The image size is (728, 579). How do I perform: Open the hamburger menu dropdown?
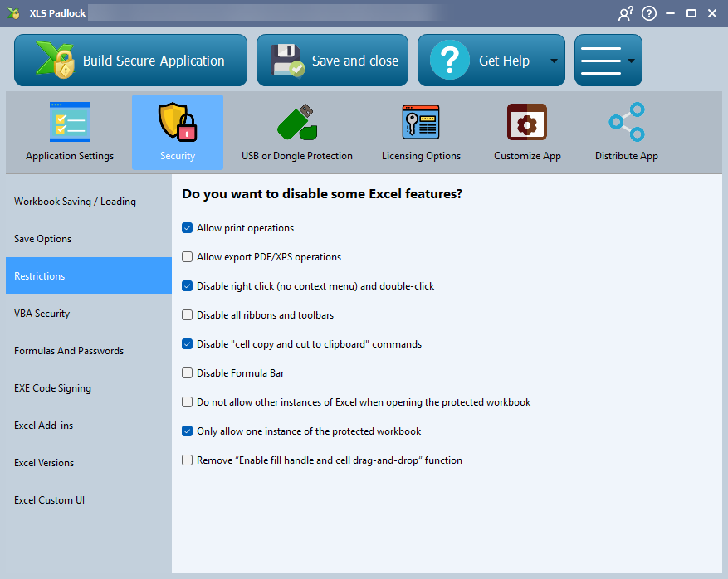point(608,61)
